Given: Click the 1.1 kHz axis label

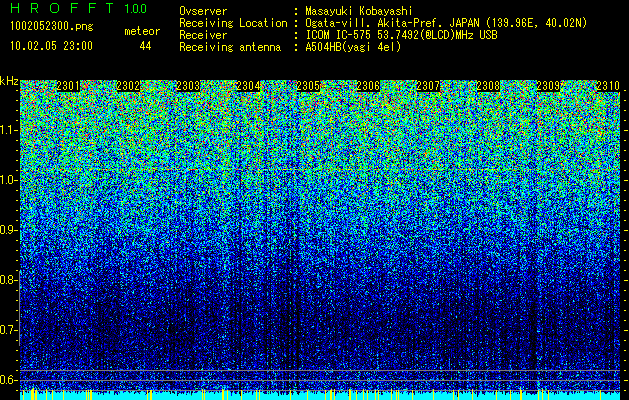Looking at the screenshot, I should [x=9, y=130].
